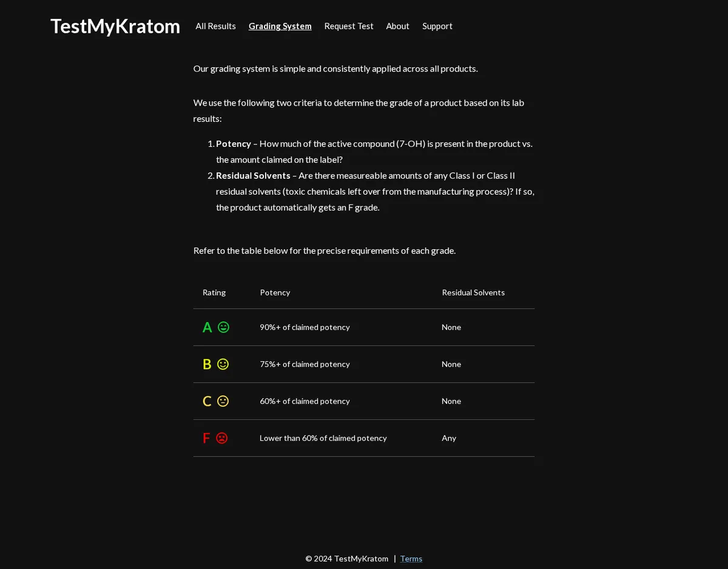728x569 pixels.
Task: Click the "Refer to the table below" sentence
Action: tap(325, 251)
